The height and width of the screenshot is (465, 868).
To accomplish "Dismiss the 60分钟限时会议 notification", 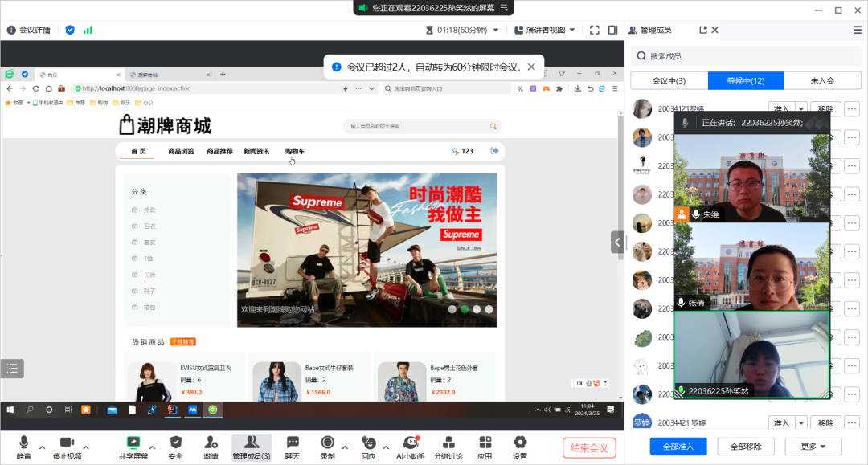I will point(530,67).
